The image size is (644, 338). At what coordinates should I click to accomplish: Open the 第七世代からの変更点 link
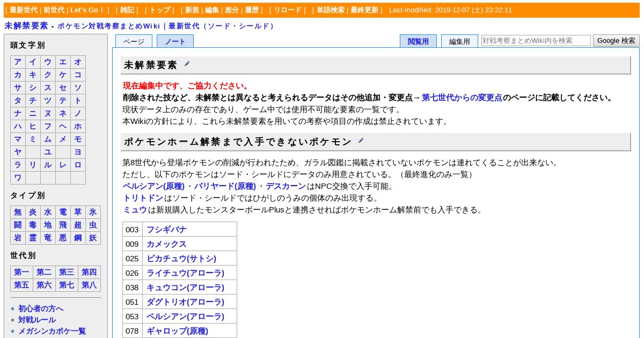462,98
